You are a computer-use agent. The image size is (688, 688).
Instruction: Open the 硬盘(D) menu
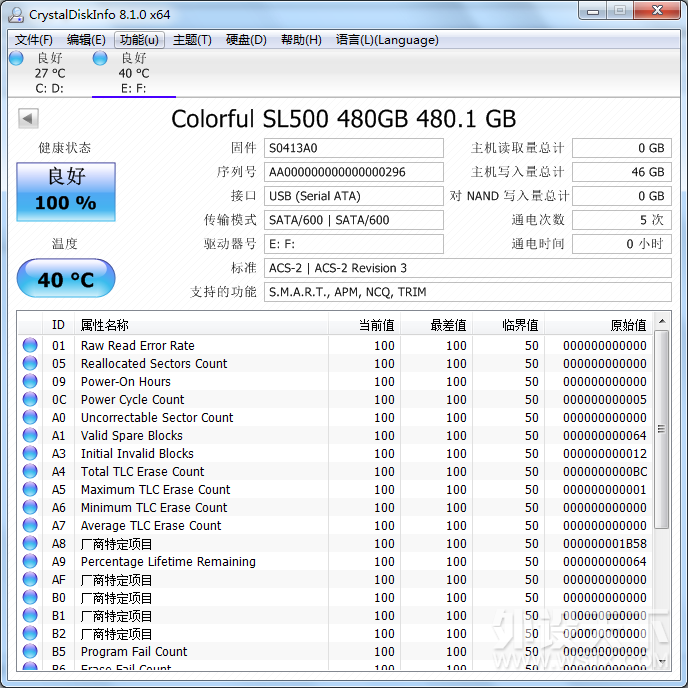(246, 40)
